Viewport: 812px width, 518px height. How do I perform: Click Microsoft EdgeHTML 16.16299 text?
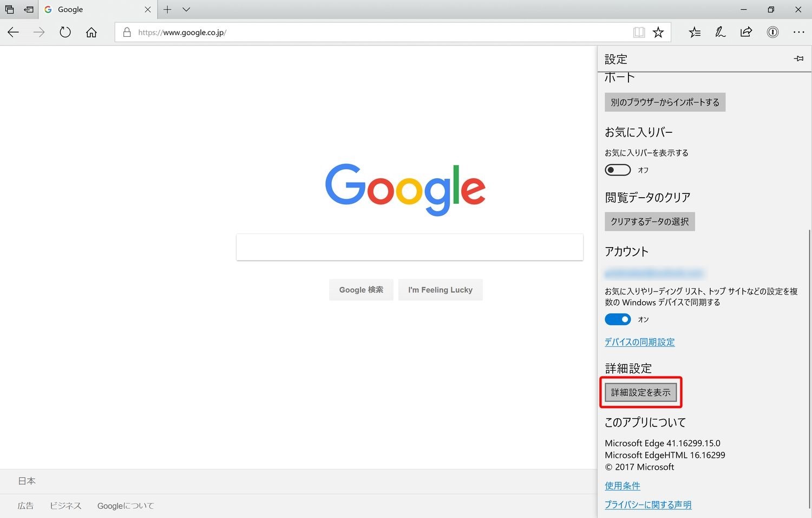click(x=665, y=455)
